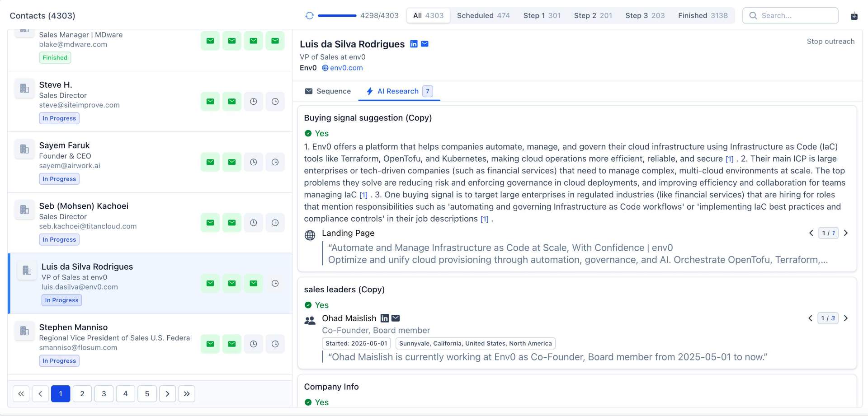The width and height of the screenshot is (868, 416).
Task: Click the mail icon next to Ohad Maislish
Action: point(396,318)
